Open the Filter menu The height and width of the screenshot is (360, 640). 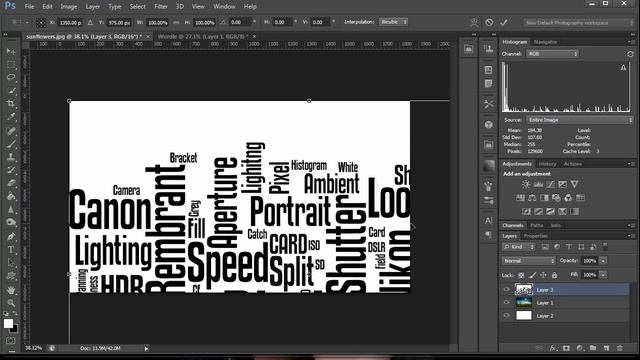(x=161, y=7)
